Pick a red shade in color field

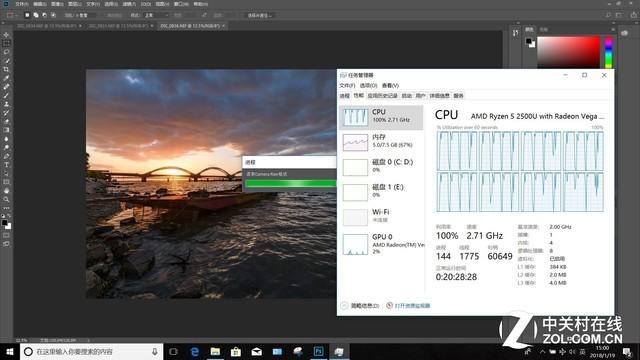[x=568, y=52]
